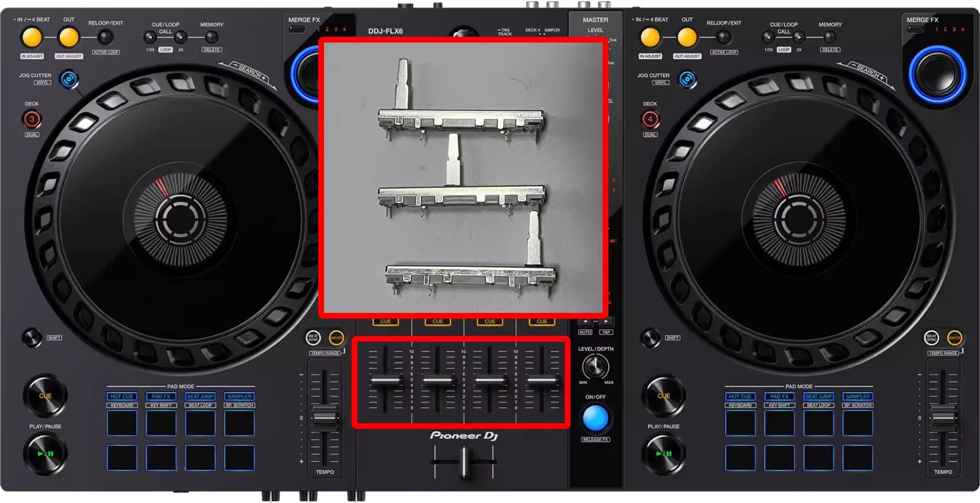Click right deck CUE/LOOP CALL forward arrow
The width and height of the screenshot is (980, 503).
799,38
